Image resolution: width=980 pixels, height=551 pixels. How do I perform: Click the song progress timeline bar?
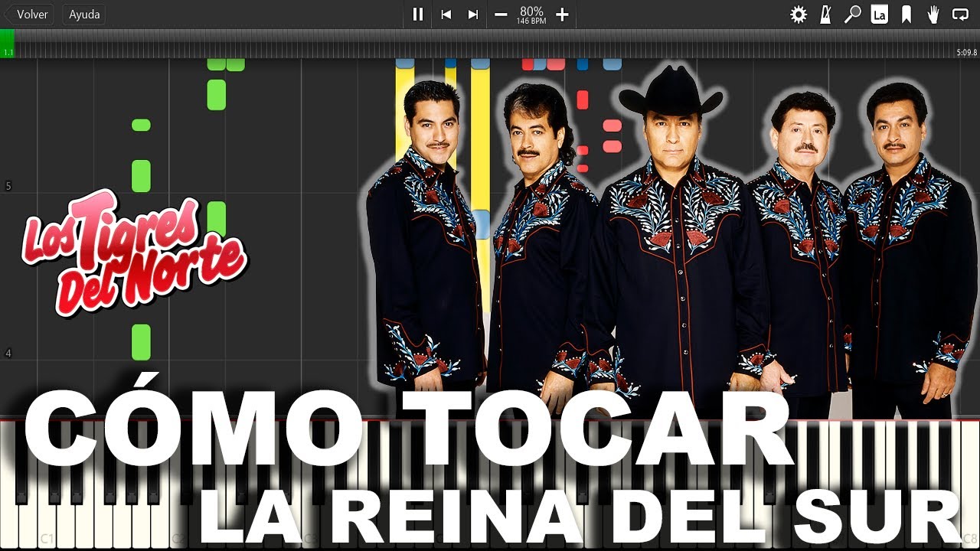[x=490, y=44]
